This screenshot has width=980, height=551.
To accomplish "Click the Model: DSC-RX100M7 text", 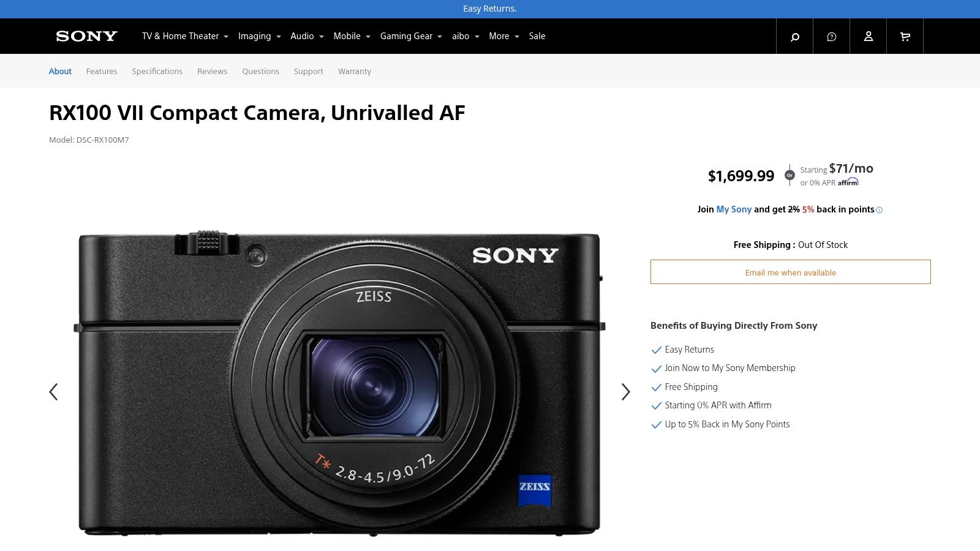I will pos(89,140).
